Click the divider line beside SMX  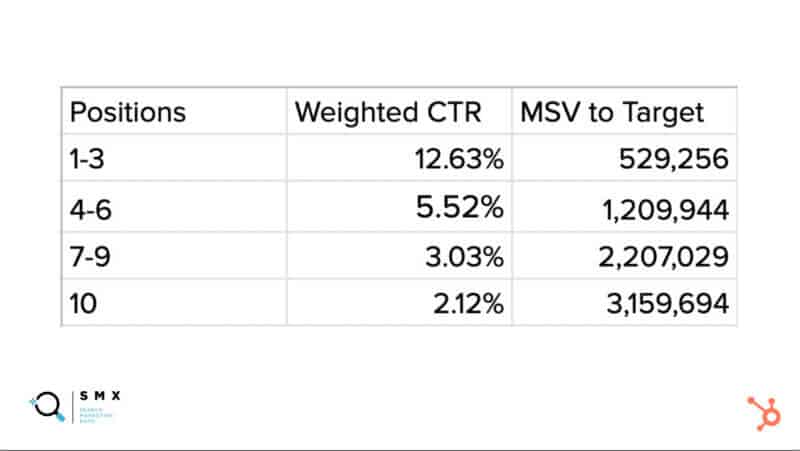click(x=73, y=407)
